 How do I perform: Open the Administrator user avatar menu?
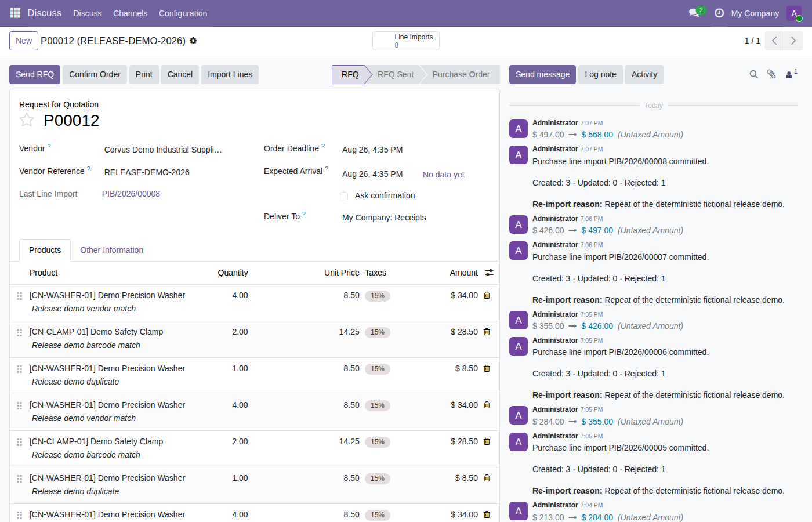[794, 13]
